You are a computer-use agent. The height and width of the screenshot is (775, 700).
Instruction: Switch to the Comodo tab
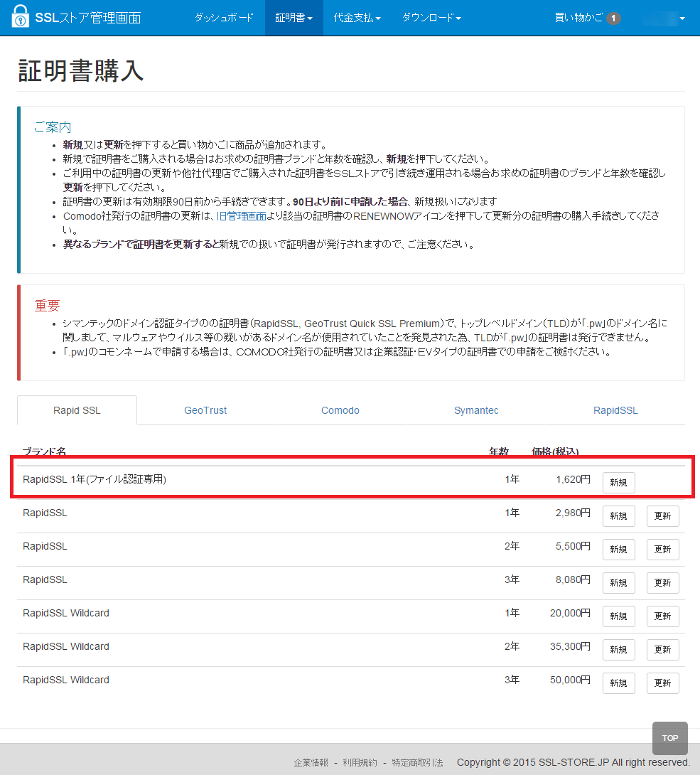(340, 410)
